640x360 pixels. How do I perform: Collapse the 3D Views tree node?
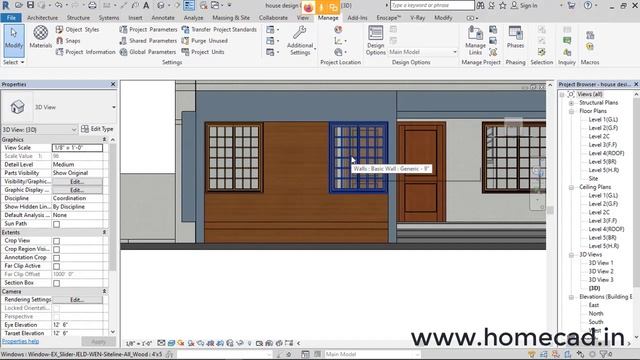click(x=571, y=255)
